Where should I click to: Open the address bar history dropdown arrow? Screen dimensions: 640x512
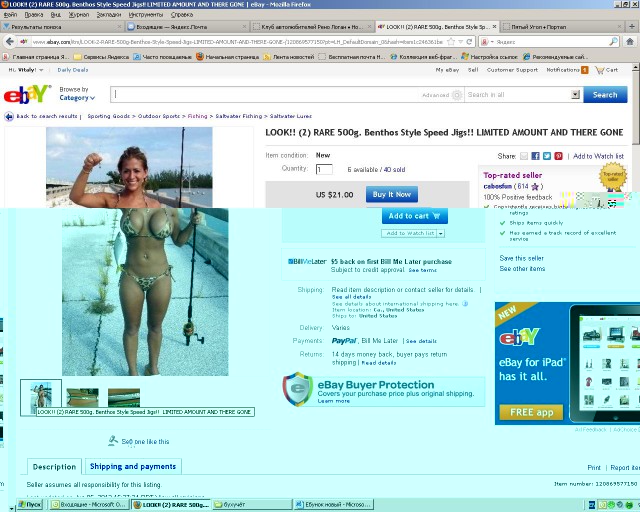tap(460, 42)
